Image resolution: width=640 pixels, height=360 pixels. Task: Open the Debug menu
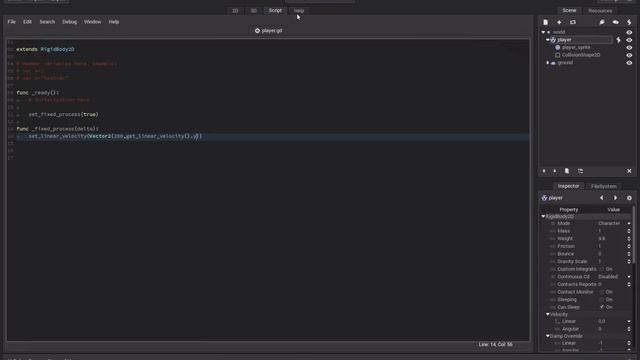69,22
